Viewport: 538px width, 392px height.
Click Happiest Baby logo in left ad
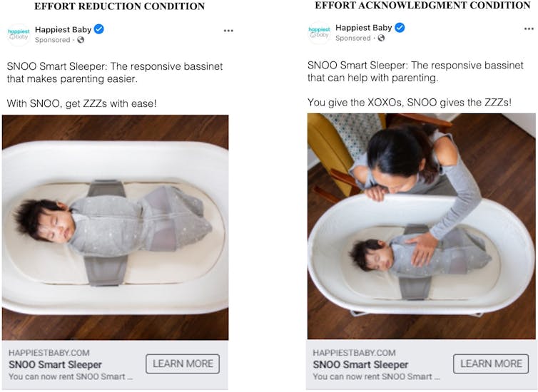click(19, 35)
